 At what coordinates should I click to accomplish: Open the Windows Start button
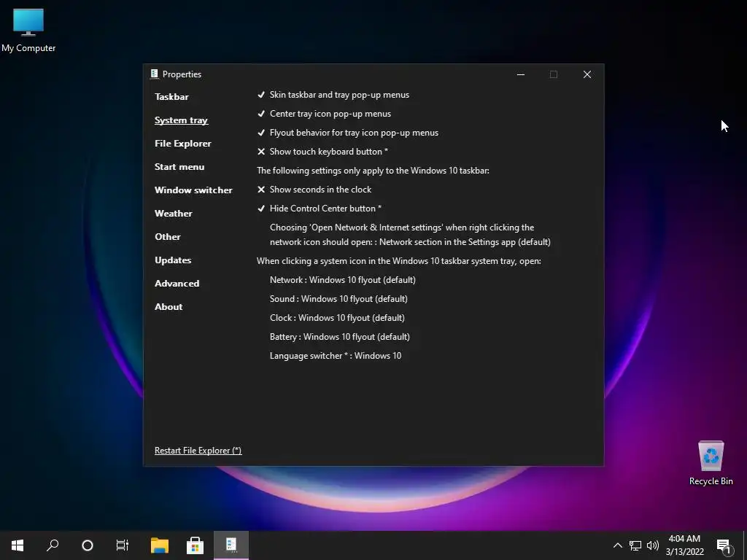click(x=18, y=545)
